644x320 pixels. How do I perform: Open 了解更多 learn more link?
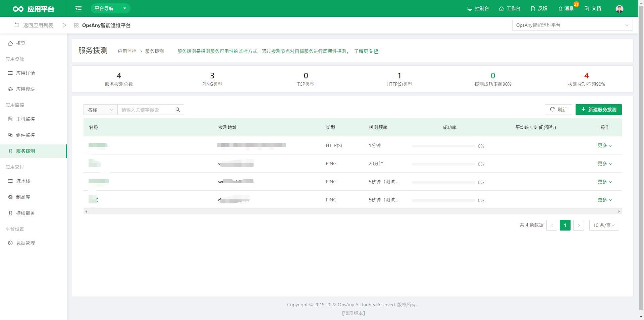366,51
